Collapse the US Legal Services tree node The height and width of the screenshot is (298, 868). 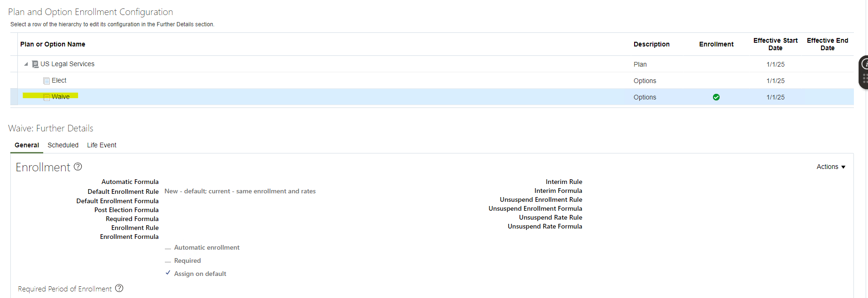tap(26, 64)
